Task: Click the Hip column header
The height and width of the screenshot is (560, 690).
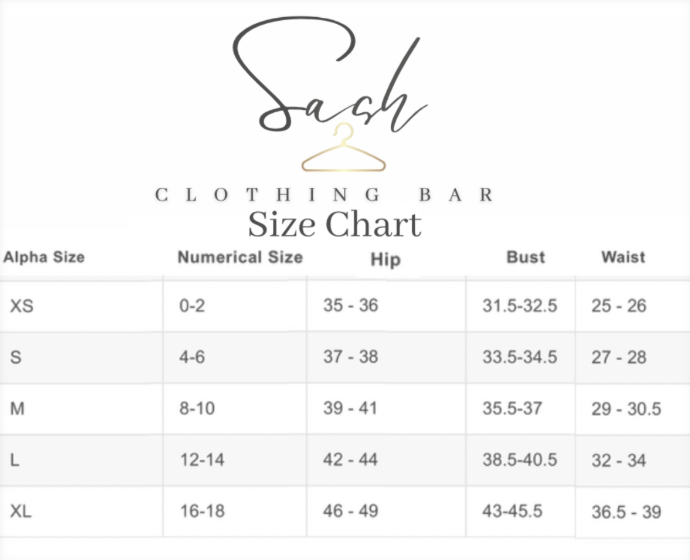Action: [x=385, y=260]
